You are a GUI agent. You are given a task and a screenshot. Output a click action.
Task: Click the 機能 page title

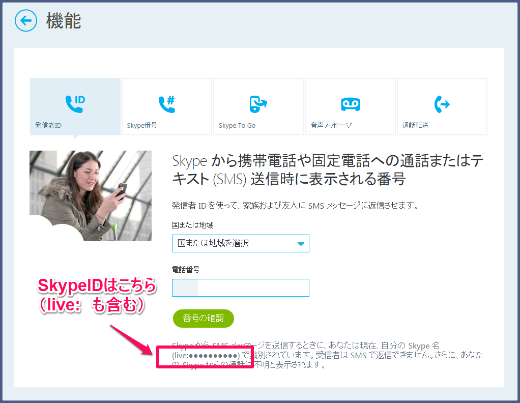coord(63,21)
